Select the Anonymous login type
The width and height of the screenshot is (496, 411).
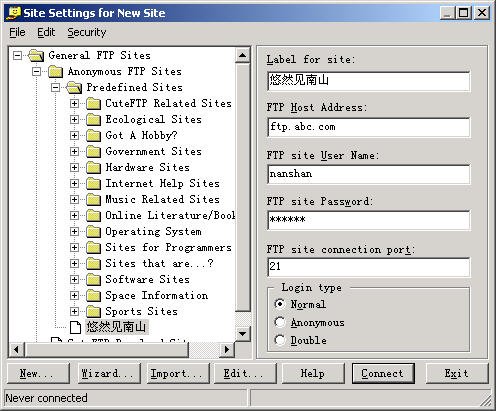coord(280,322)
